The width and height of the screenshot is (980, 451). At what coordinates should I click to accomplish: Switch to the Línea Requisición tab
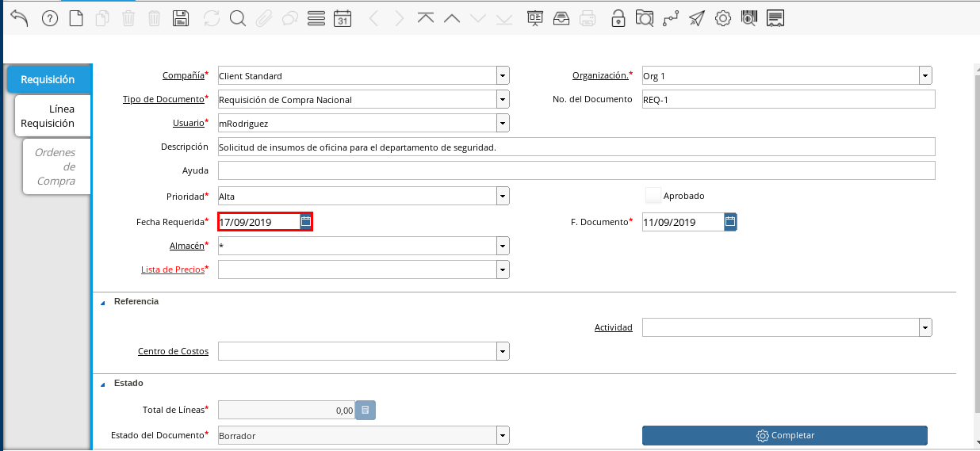(x=52, y=116)
